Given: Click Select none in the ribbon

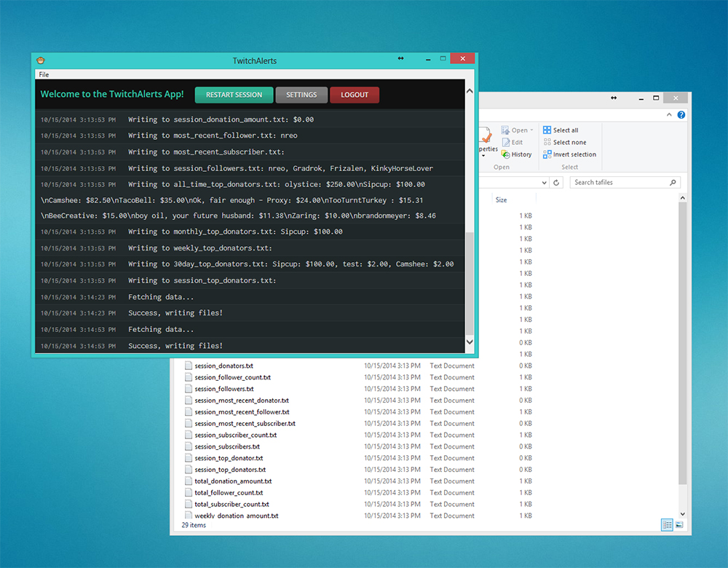Looking at the screenshot, I should coord(565,142).
